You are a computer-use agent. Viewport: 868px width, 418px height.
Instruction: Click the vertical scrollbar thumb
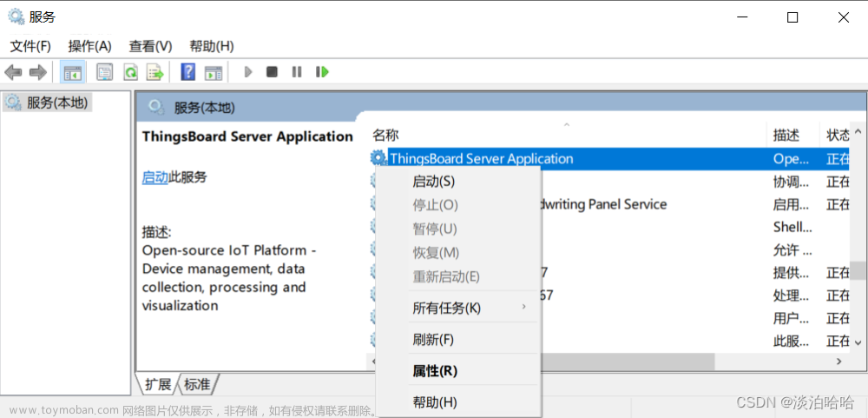(x=858, y=270)
